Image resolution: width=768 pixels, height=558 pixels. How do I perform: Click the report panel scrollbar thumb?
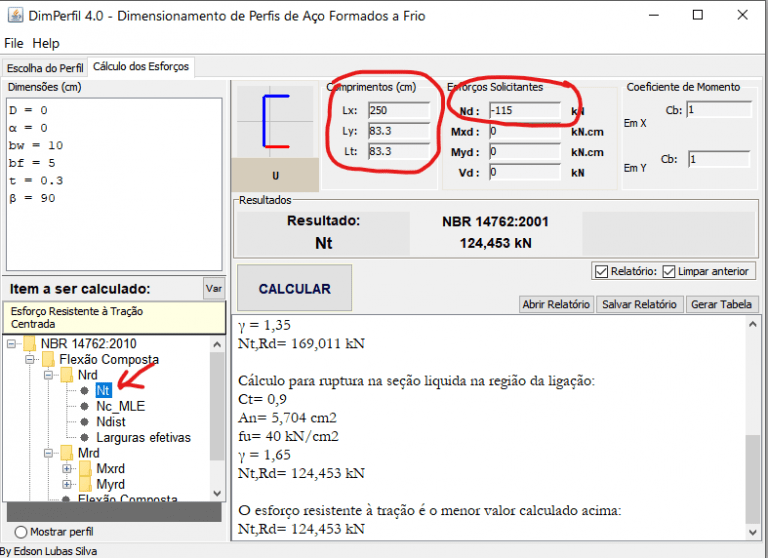click(752, 479)
